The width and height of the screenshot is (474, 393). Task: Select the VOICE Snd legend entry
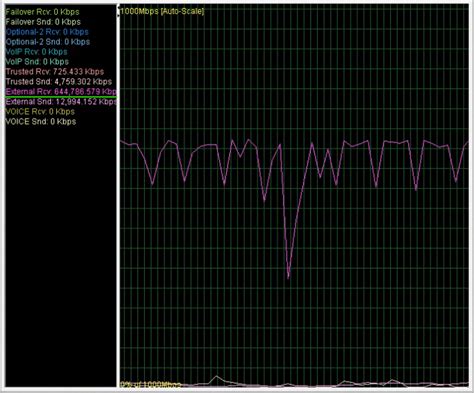pyautogui.click(x=41, y=122)
